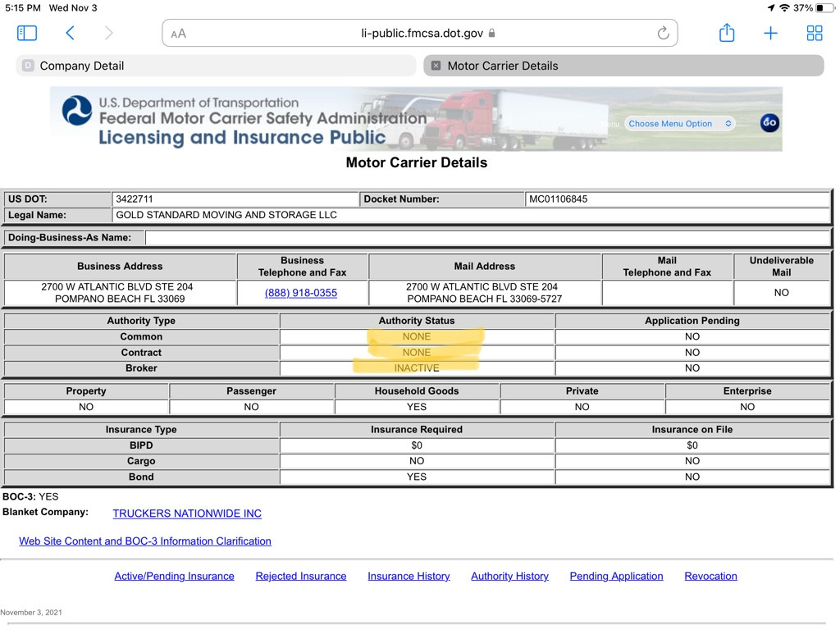Open the TRUCKERS NATIONWIDE INC link
Viewport: 840px width, 630px height.
[187, 514]
